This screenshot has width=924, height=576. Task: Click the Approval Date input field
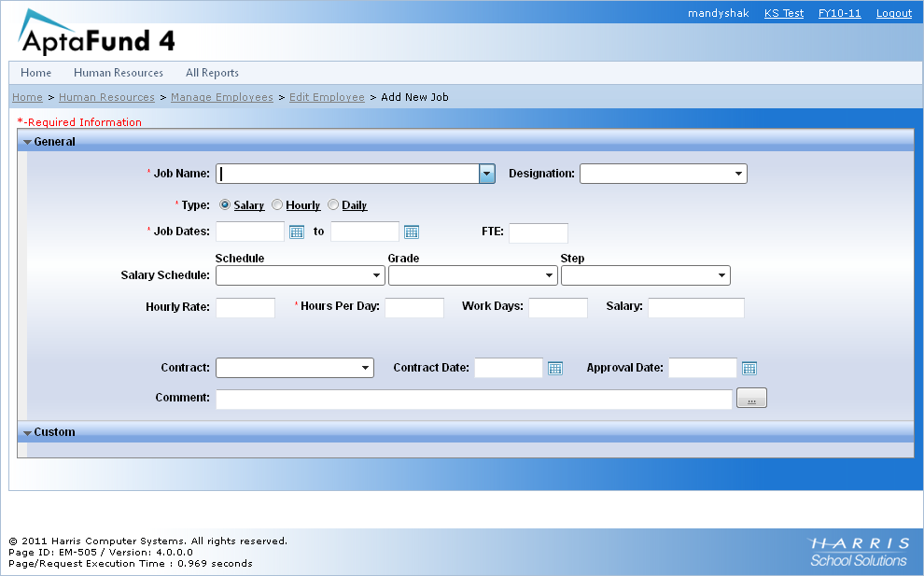tap(703, 368)
